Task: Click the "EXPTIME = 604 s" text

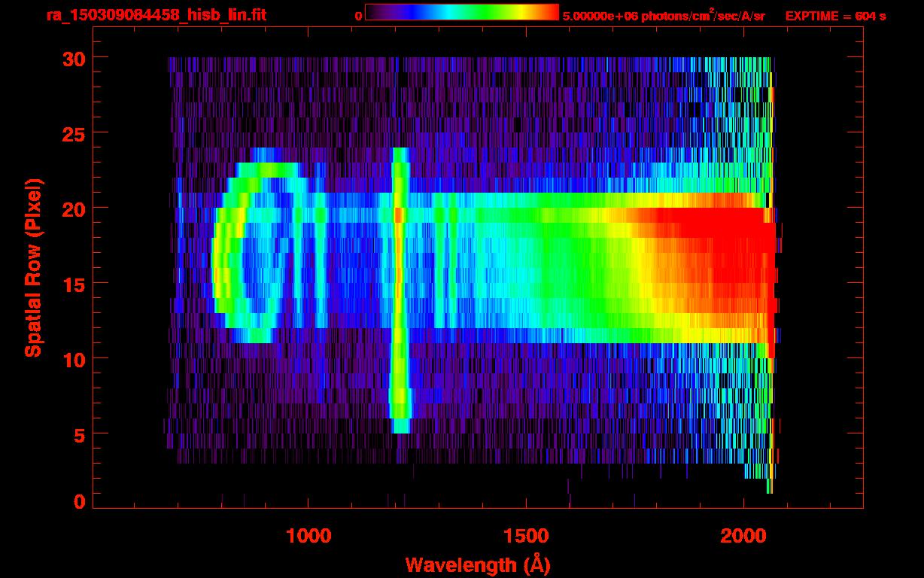Action: coord(835,16)
